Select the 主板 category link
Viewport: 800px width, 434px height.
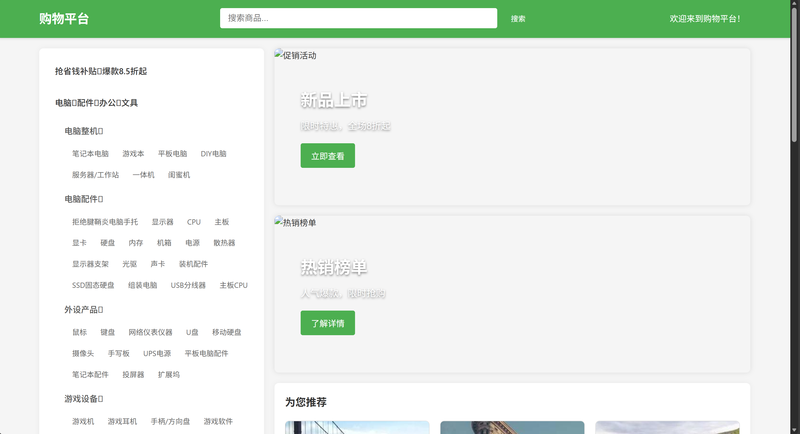click(222, 222)
